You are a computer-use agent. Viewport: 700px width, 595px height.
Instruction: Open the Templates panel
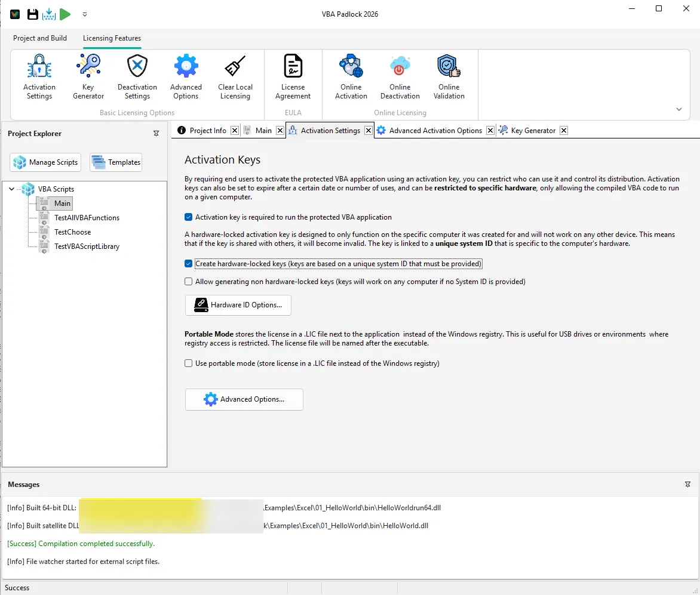click(115, 162)
